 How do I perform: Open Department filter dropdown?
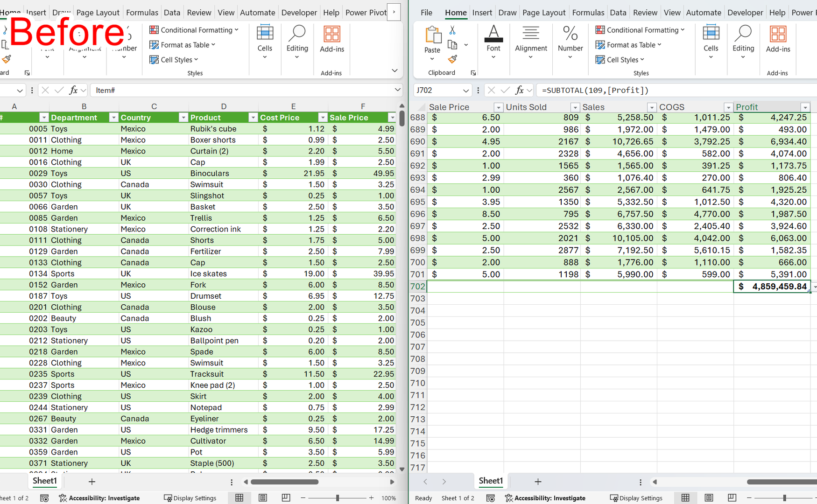point(113,118)
